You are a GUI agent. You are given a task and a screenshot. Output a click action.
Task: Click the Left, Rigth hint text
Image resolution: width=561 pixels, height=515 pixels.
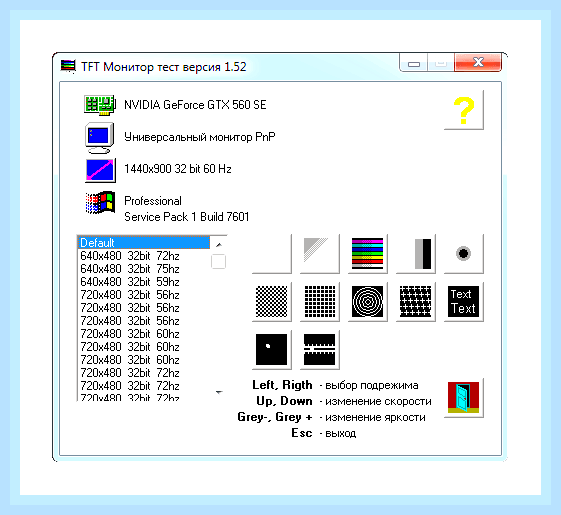[282, 385]
